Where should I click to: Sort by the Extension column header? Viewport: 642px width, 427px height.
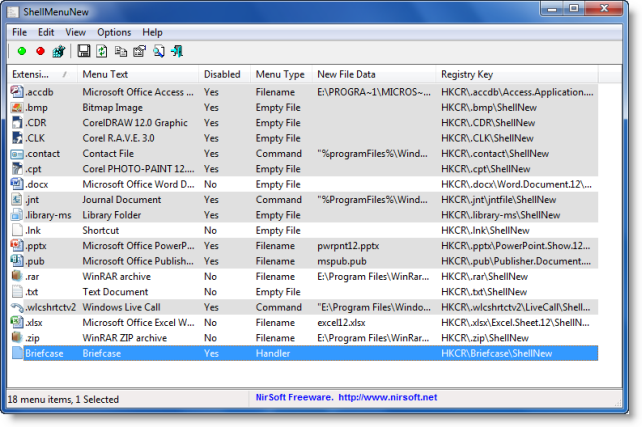pyautogui.click(x=42, y=74)
